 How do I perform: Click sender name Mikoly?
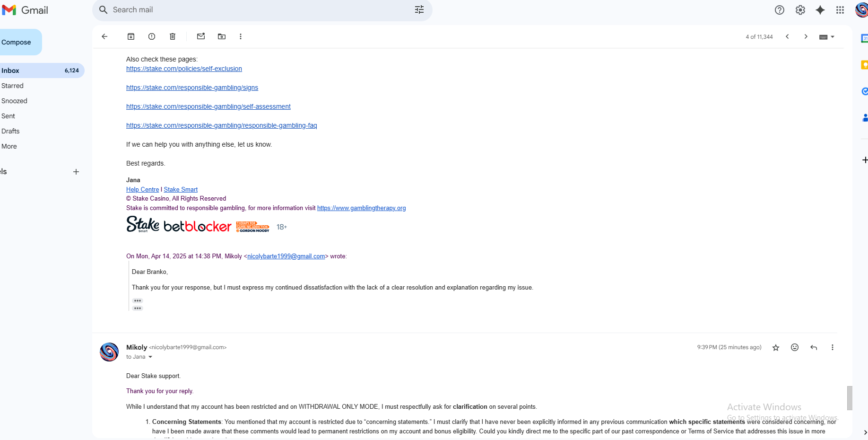pyautogui.click(x=137, y=347)
